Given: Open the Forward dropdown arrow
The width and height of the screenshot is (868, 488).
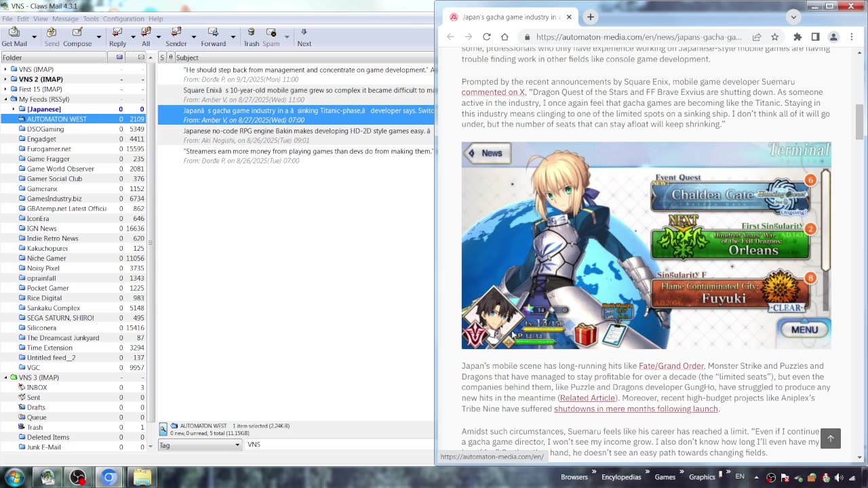Looking at the screenshot, I should [x=233, y=37].
